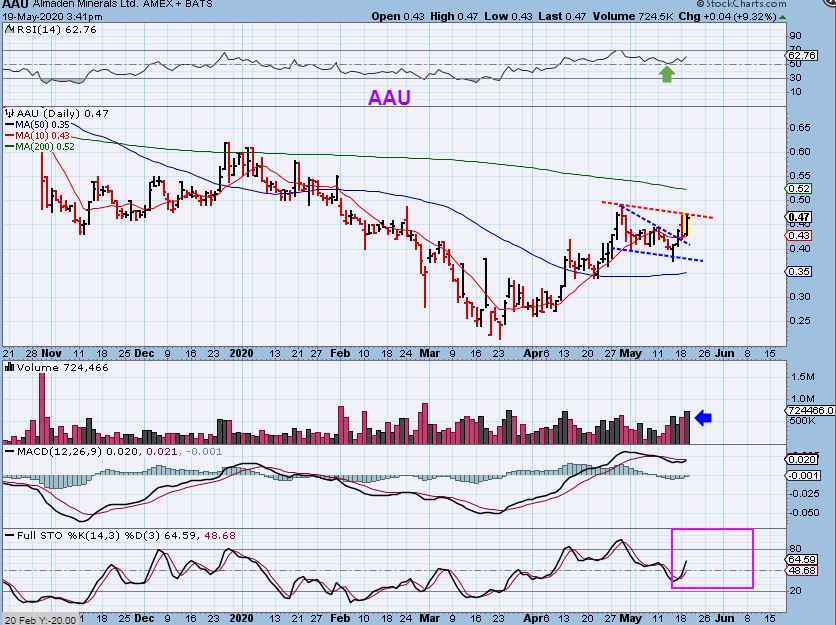
Task: Click the MA(10) 0.43 legend text
Action: click(42, 135)
